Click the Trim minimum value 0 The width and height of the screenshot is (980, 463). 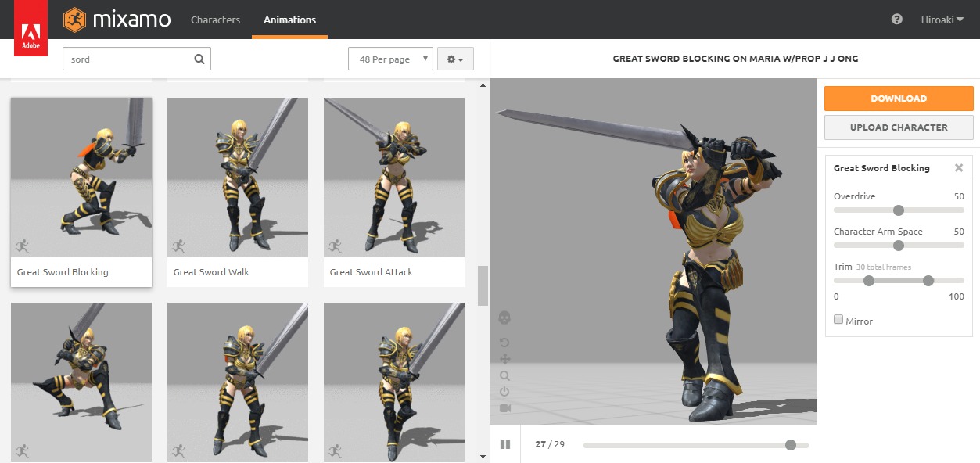pyautogui.click(x=836, y=296)
